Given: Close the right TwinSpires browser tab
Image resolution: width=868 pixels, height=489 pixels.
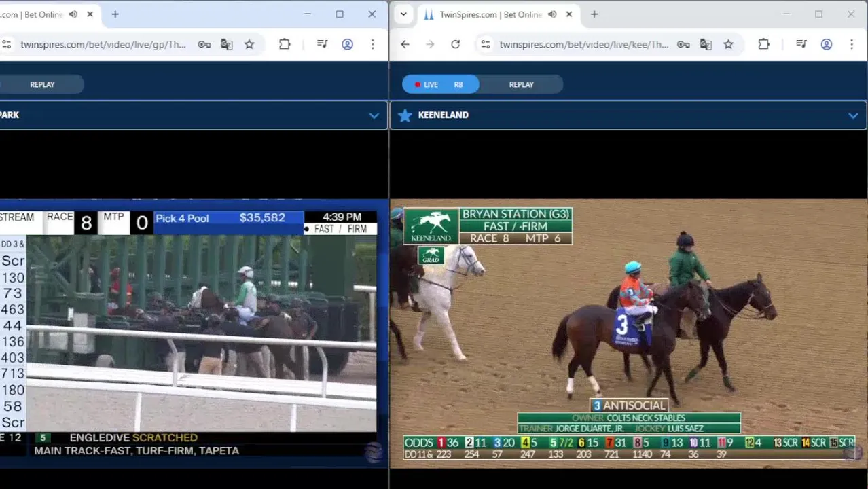Looking at the screenshot, I should [569, 14].
